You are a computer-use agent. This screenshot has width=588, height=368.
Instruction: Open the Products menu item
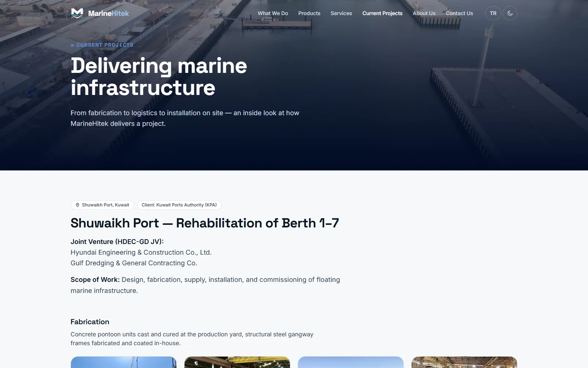click(309, 13)
